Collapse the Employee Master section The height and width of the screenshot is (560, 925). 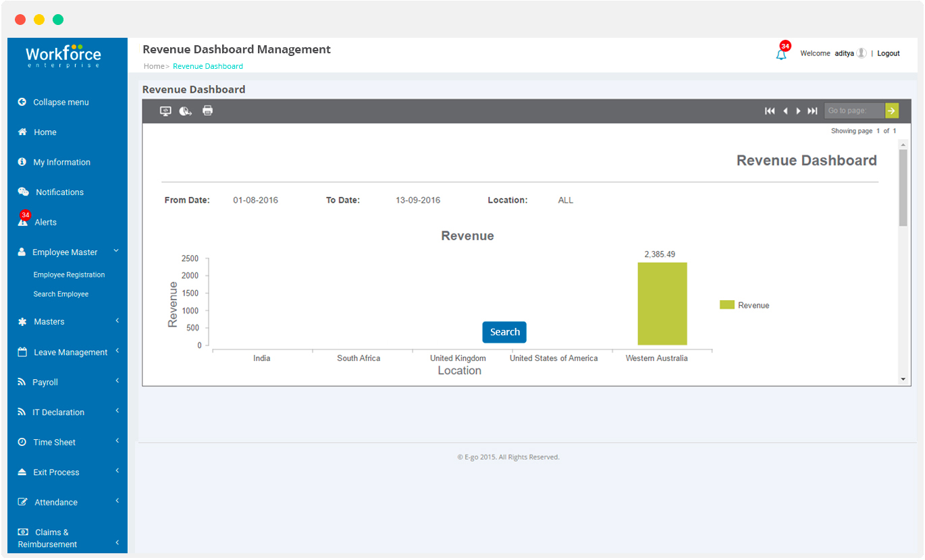tap(65, 251)
